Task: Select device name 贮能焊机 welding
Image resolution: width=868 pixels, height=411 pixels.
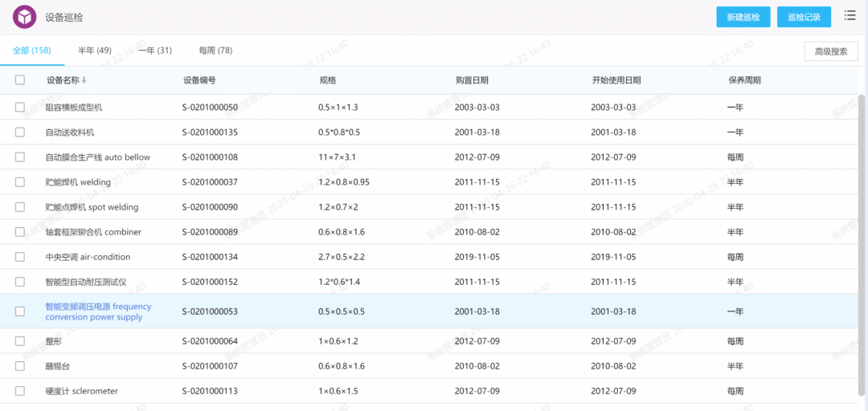Action: [x=78, y=182]
